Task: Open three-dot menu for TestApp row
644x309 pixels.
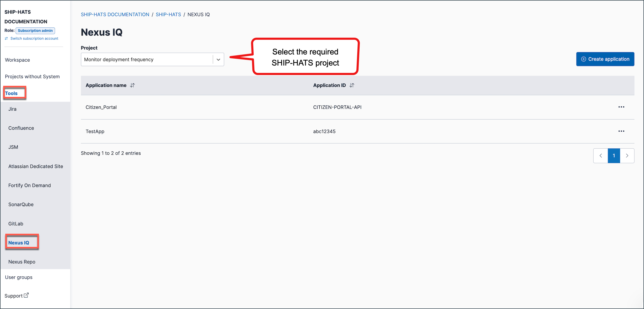Action: tap(621, 131)
